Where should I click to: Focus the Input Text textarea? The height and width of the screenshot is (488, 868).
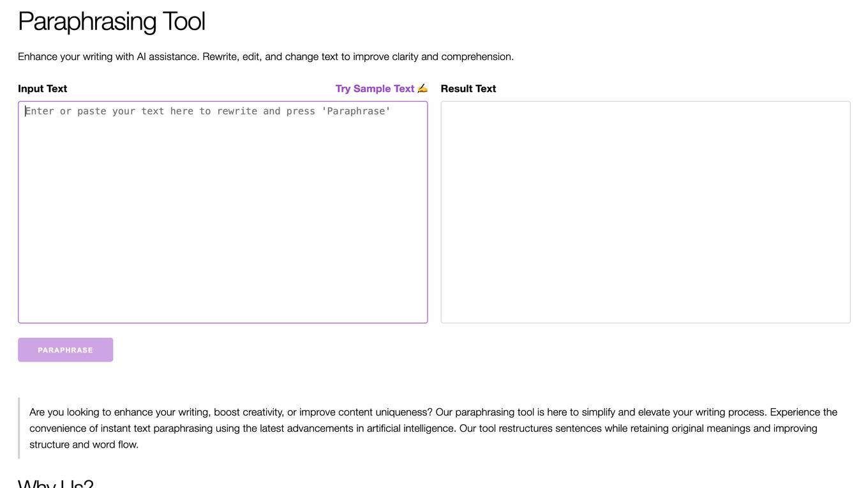coord(223,212)
